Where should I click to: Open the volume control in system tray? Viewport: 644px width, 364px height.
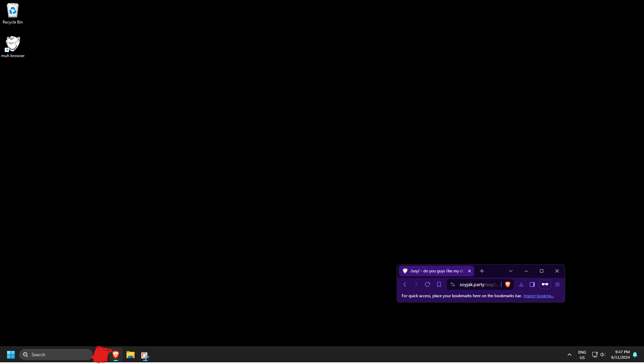(x=602, y=355)
